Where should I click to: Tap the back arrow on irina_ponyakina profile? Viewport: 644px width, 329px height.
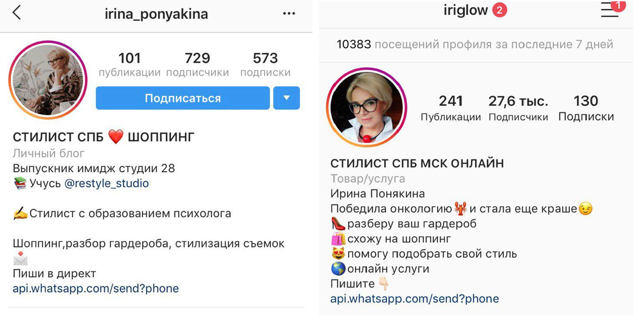click(x=17, y=13)
